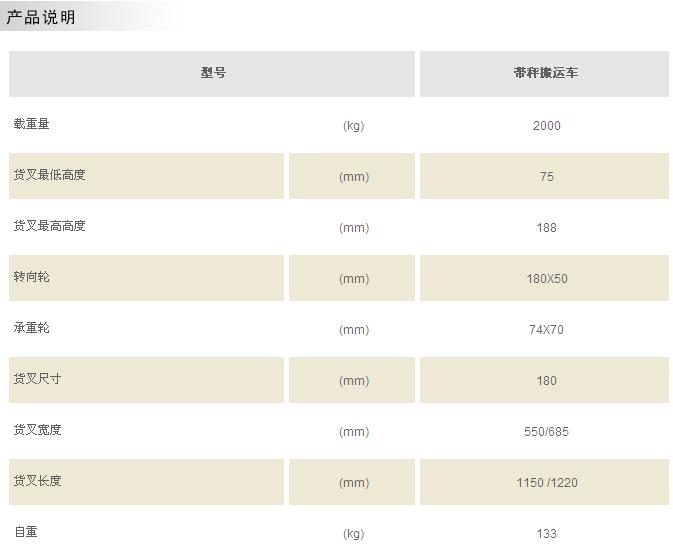
Task: Click the value 75 cell
Action: (x=546, y=176)
